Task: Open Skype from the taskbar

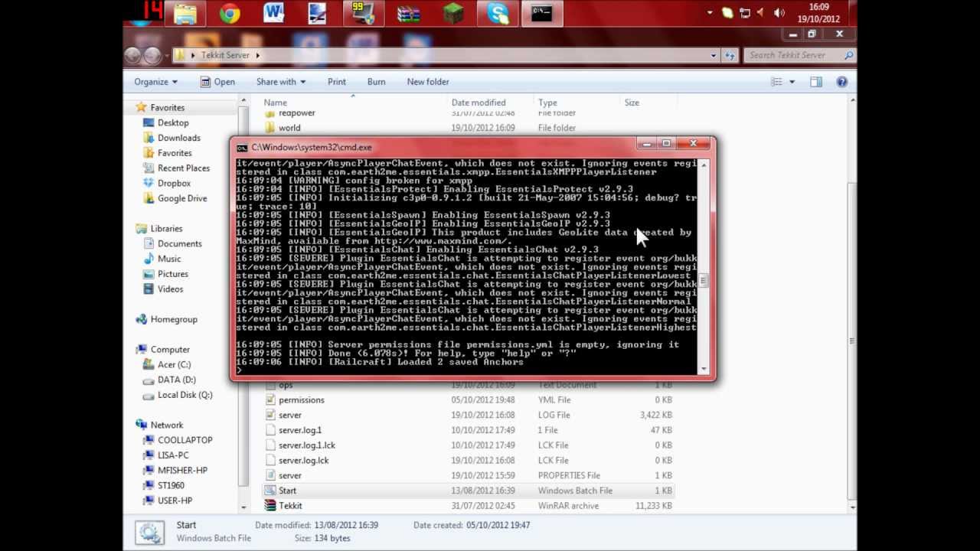Action: point(498,14)
